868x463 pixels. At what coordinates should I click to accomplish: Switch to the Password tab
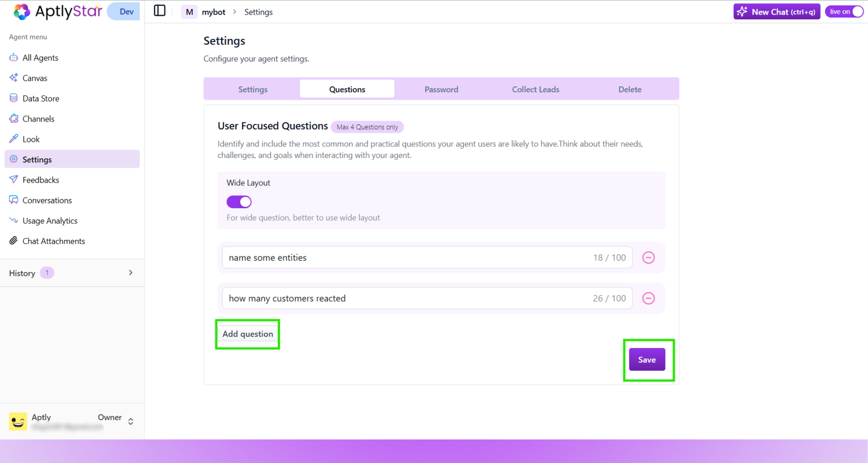tap(441, 89)
